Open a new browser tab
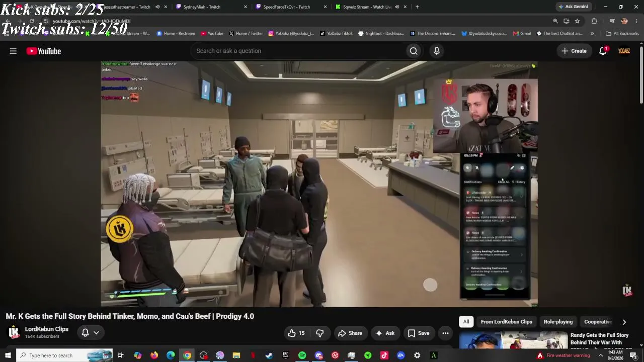 (417, 7)
